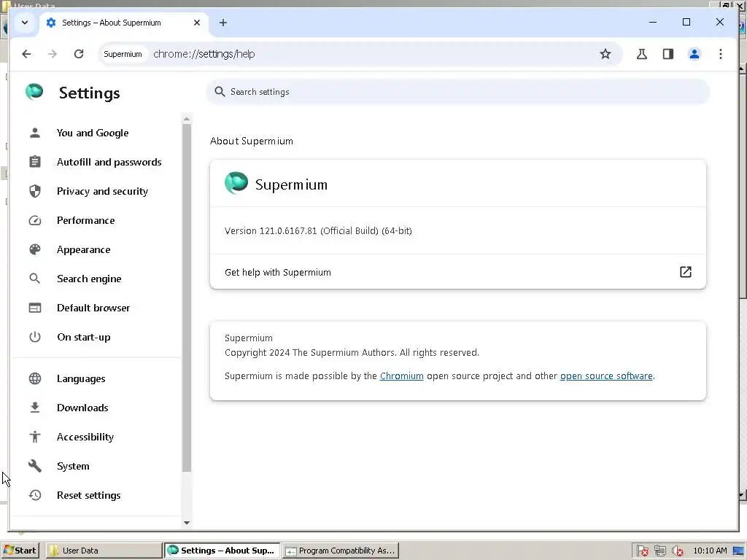747x560 pixels.
Task: Click the 10:10 AM taskbar clock
Action: (x=710, y=551)
